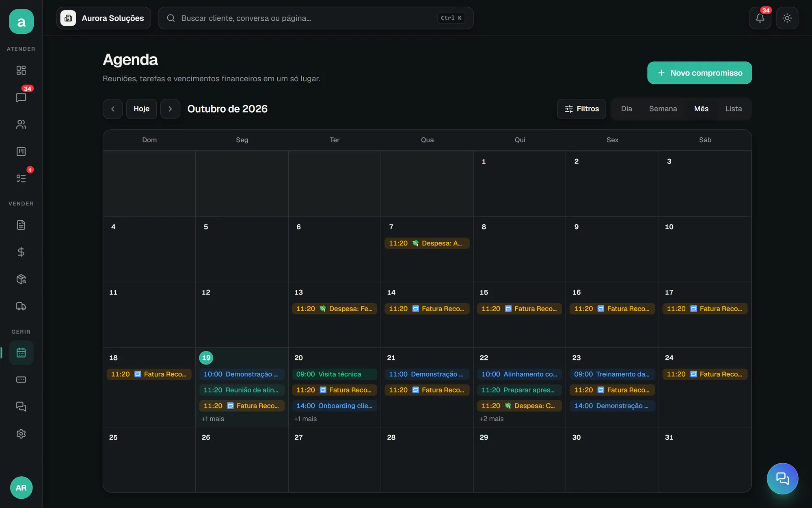
Task: Open the chat bubbles icon in sidebar
Action: pyautogui.click(x=21, y=407)
